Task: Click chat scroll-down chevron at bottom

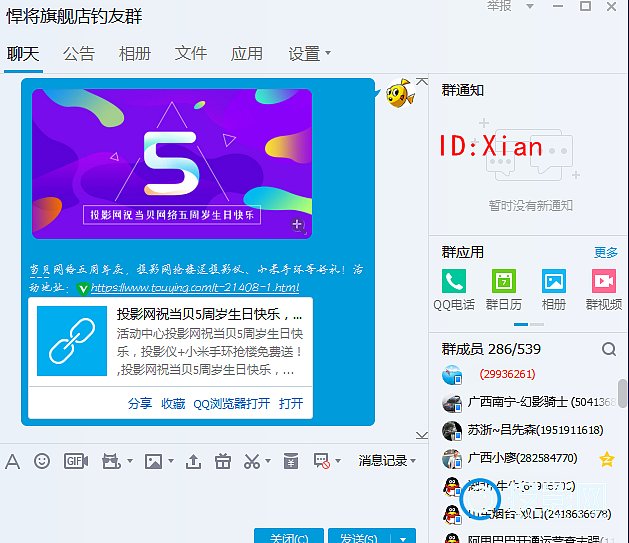Action: click(x=422, y=435)
